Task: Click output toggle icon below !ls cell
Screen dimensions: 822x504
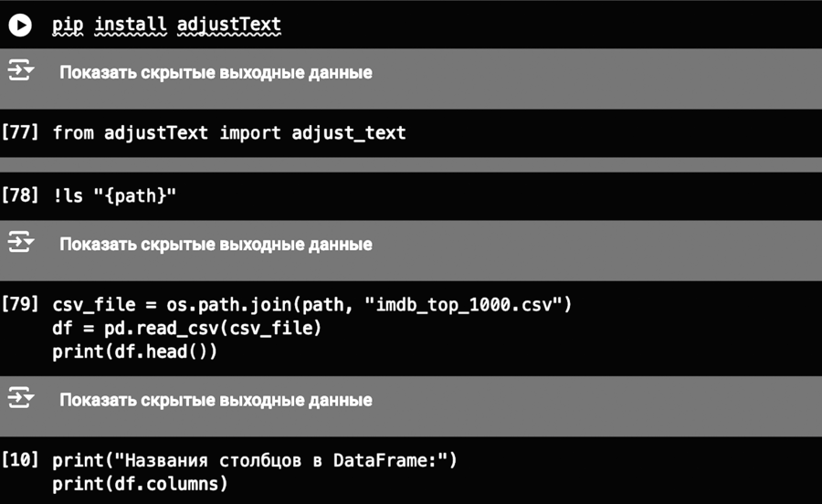Action: [x=20, y=243]
